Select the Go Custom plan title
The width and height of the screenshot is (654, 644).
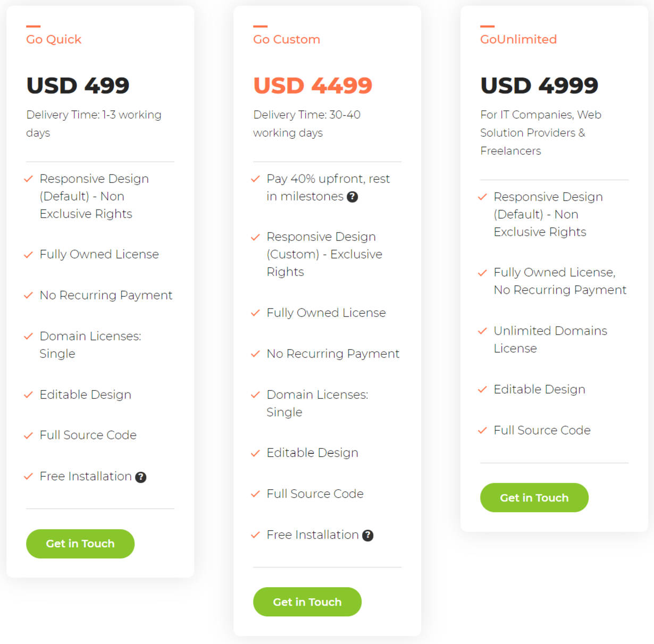287,39
